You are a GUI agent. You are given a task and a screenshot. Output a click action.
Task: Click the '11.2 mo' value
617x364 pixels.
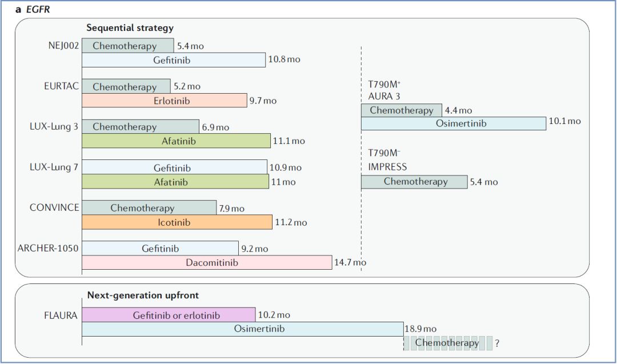coord(291,222)
